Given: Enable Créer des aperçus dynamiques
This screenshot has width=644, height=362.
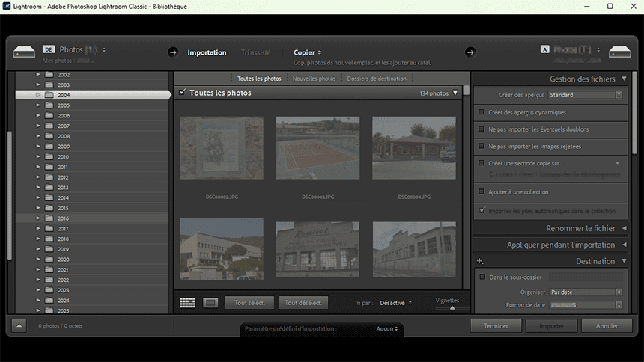Looking at the screenshot, I should pos(482,112).
